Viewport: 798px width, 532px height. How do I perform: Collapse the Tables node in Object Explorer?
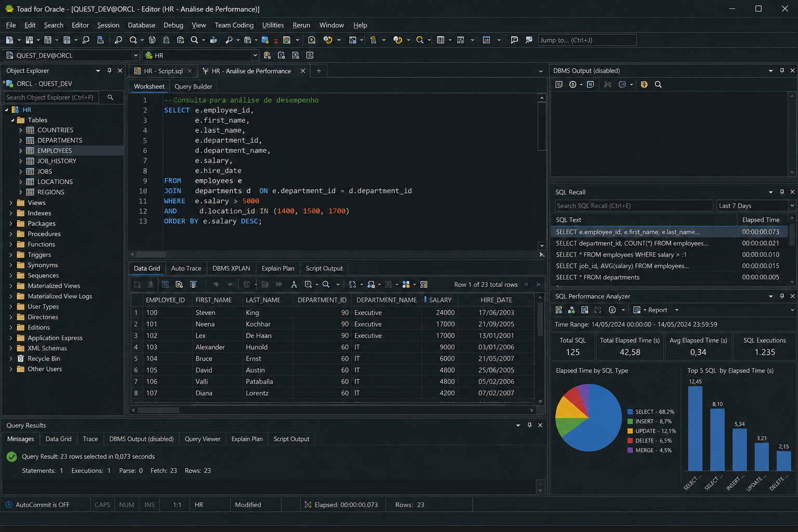12,120
